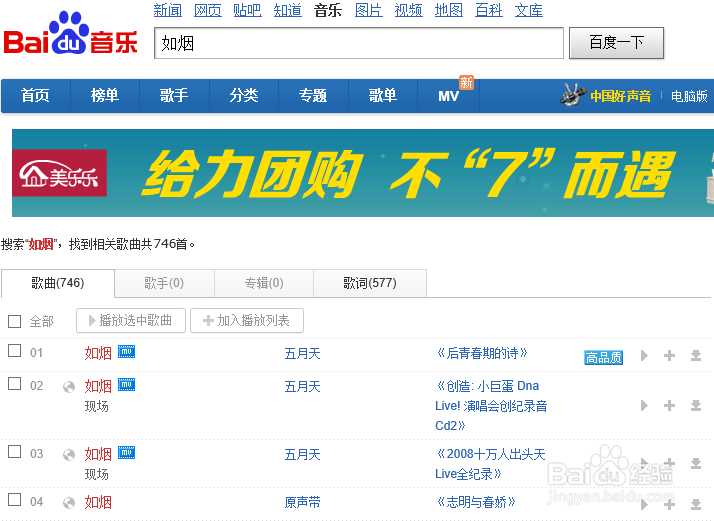Click the globe icon of song 04
The image size is (714, 521).
[69, 503]
